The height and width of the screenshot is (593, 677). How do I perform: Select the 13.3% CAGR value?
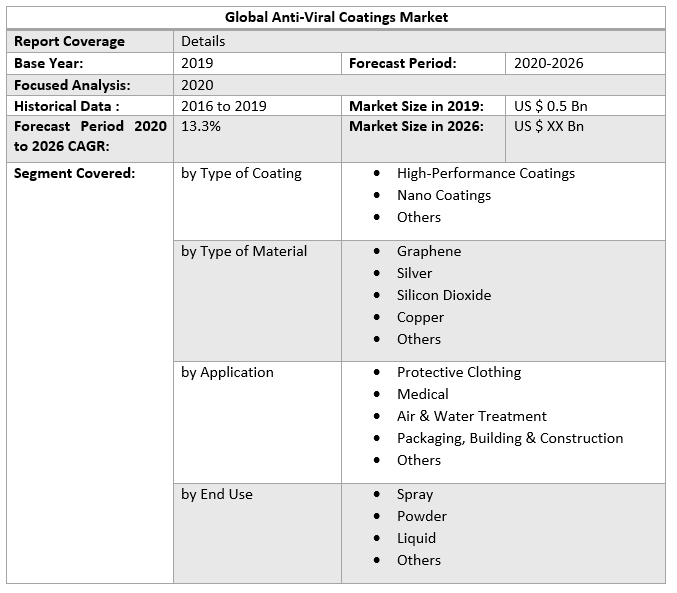point(201,127)
